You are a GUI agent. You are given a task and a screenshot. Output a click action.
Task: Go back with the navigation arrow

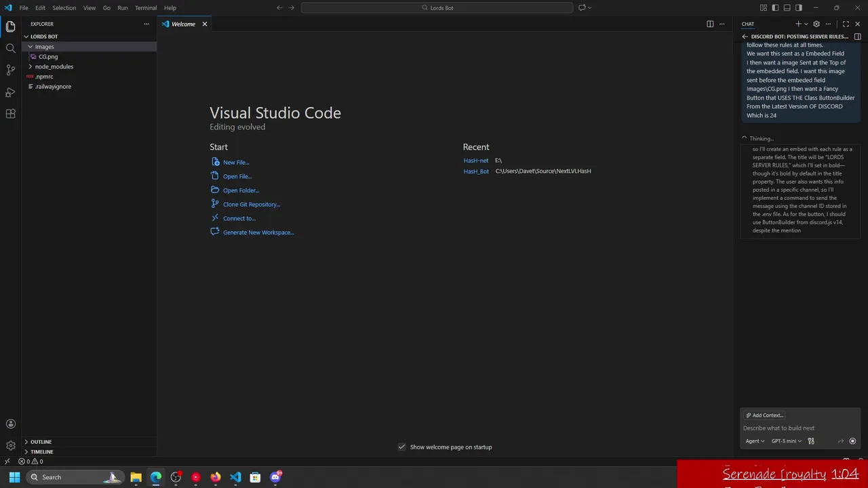click(279, 7)
